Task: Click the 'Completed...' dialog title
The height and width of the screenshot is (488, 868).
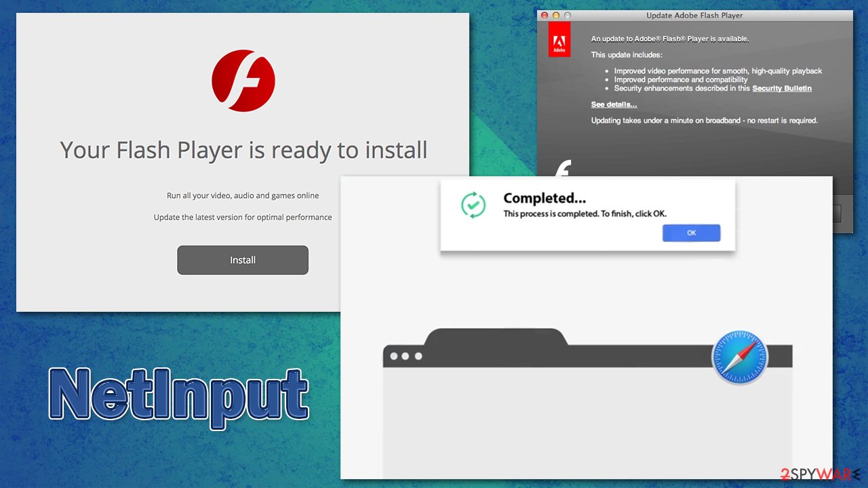Action: [545, 198]
